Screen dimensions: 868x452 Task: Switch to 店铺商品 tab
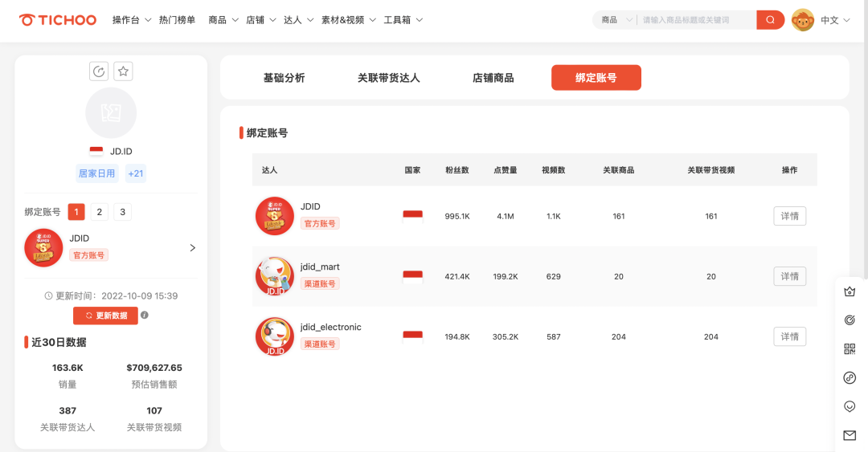[493, 78]
